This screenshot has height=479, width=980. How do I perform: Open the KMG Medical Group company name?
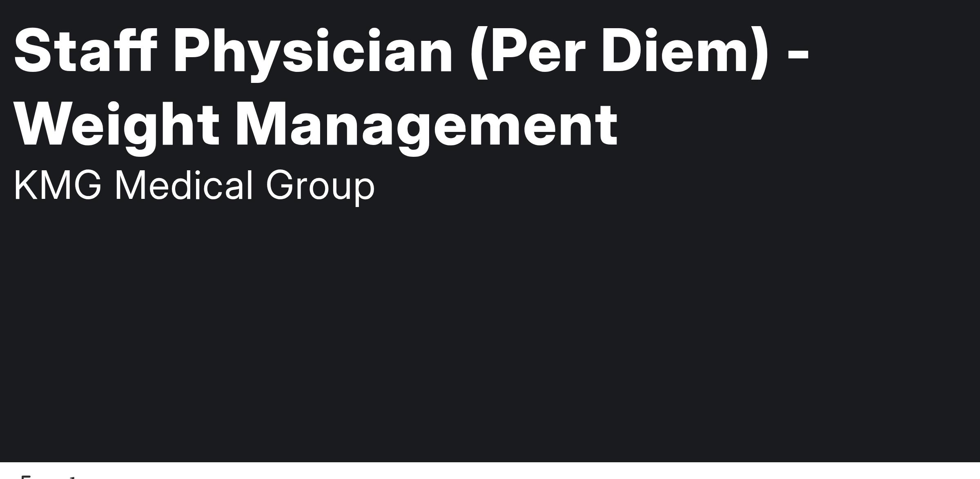194,186
